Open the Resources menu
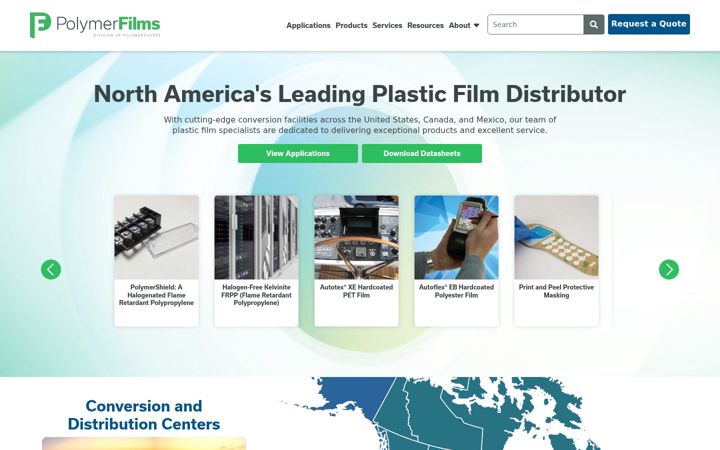The height and width of the screenshot is (450, 720). pos(425,25)
